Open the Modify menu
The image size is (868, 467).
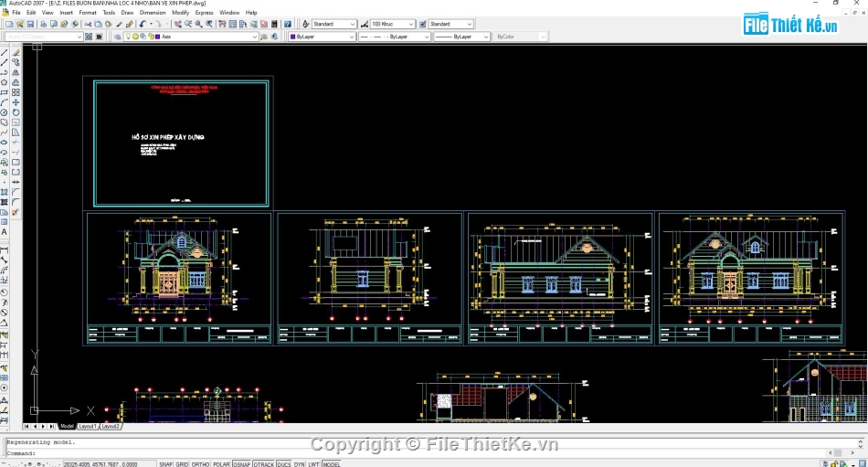[x=181, y=12]
